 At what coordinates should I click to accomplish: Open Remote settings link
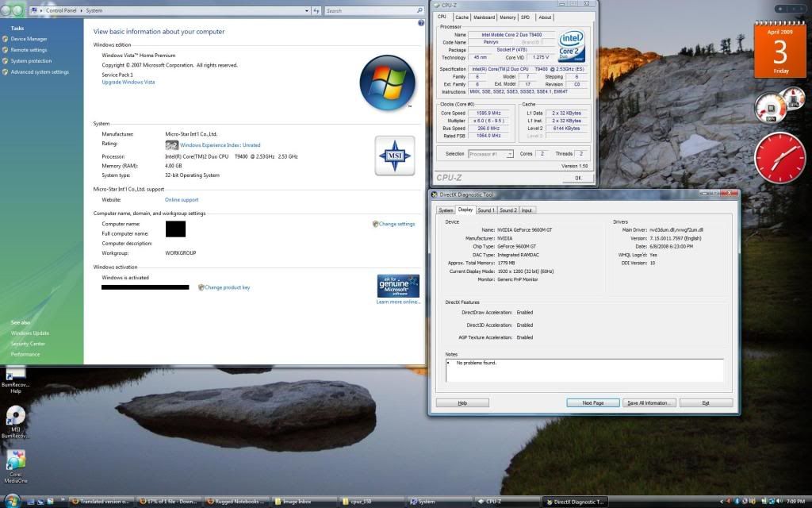(29, 50)
